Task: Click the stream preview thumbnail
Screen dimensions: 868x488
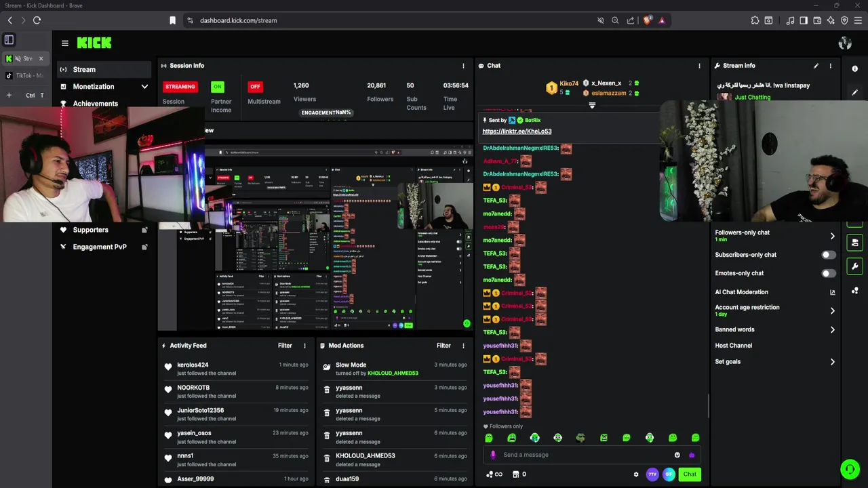Action: [315, 237]
